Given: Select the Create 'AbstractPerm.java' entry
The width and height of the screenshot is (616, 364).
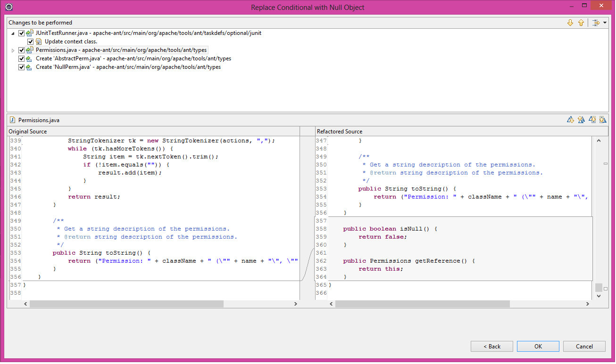Looking at the screenshot, I should pyautogui.click(x=133, y=58).
